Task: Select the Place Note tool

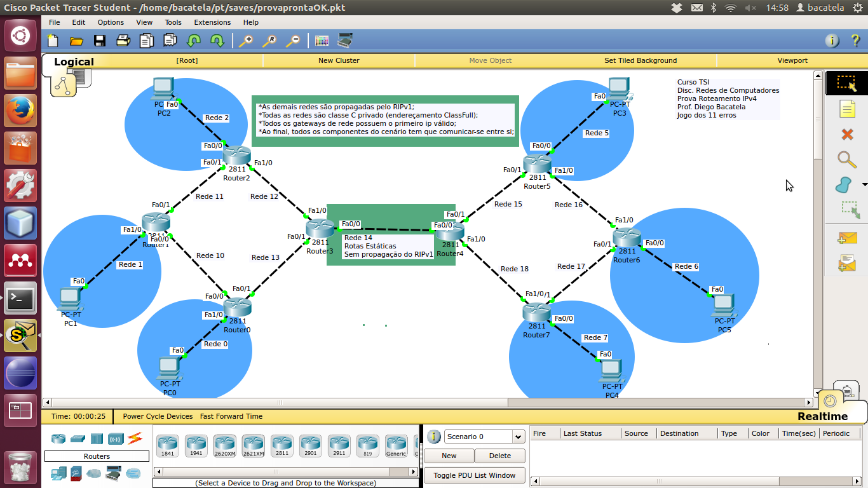Action: click(x=846, y=109)
